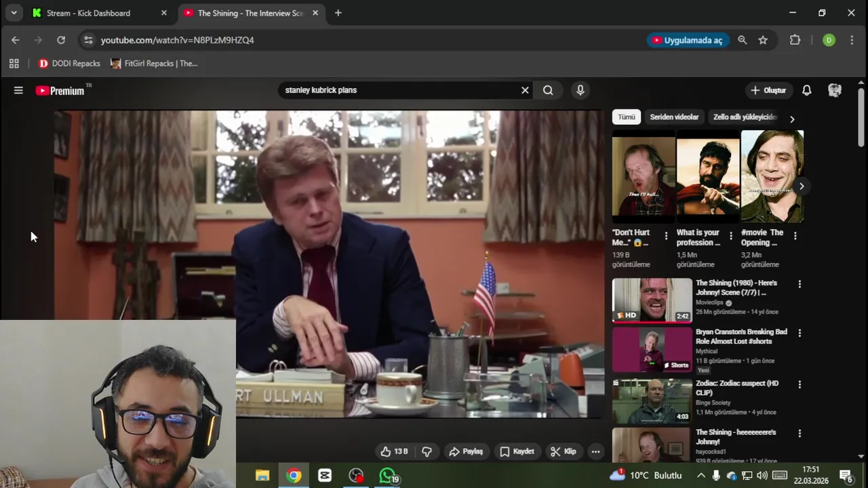Open volume control in system tray

tap(762, 476)
